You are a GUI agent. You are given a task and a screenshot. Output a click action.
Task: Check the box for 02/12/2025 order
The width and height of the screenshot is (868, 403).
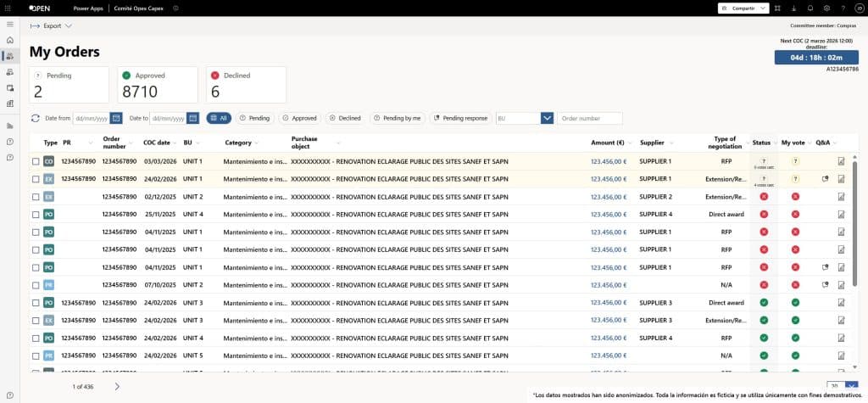tap(36, 197)
